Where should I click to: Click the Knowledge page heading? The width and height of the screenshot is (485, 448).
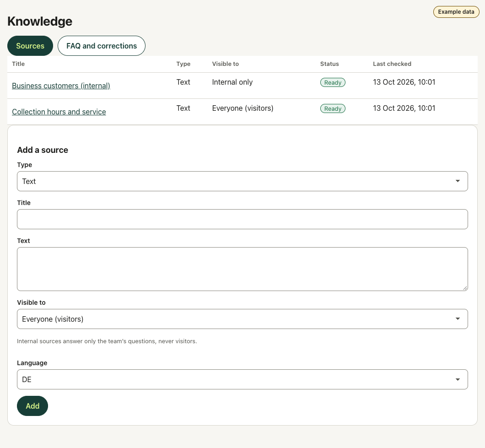pyautogui.click(x=40, y=22)
